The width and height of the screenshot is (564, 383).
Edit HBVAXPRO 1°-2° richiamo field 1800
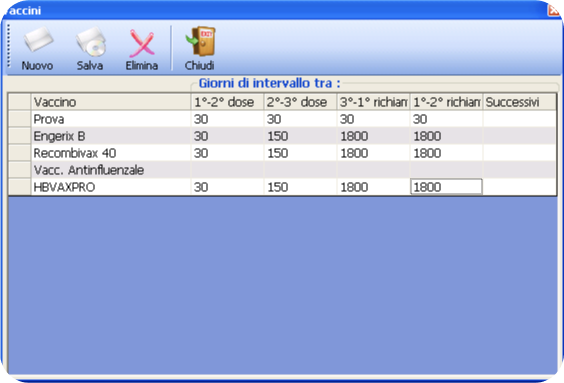tap(446, 187)
